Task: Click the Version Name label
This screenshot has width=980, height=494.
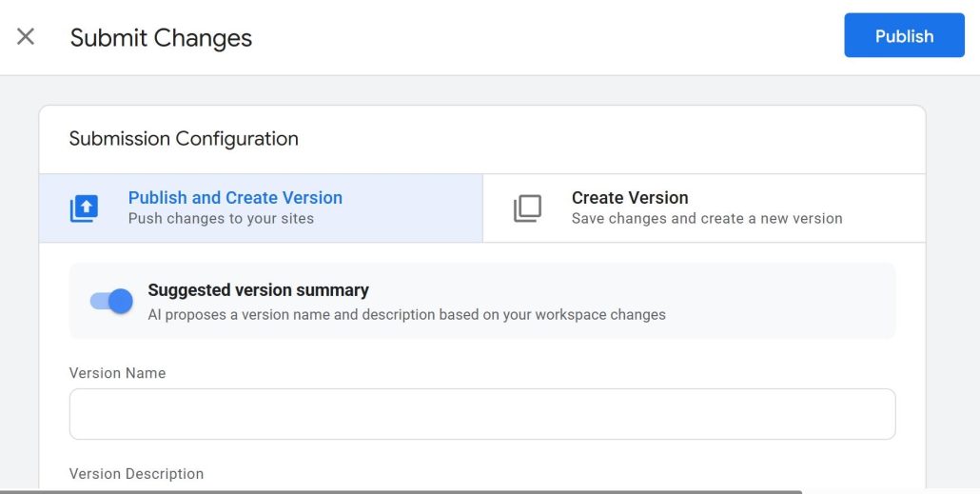Action: coord(117,373)
